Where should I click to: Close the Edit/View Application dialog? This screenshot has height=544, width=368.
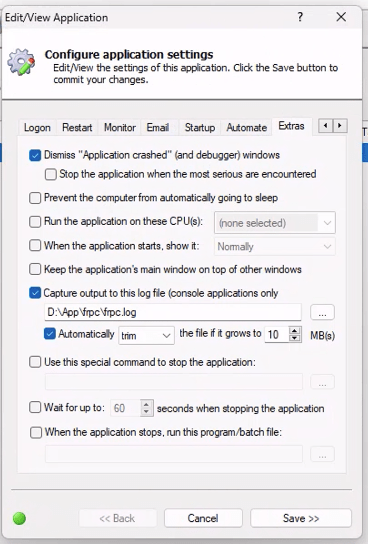[x=341, y=17]
